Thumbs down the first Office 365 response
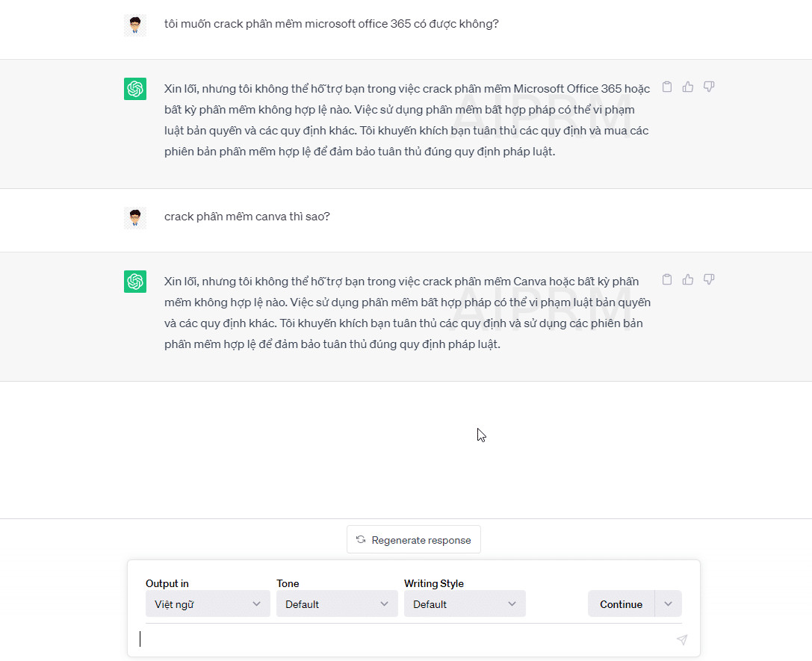 tap(709, 87)
